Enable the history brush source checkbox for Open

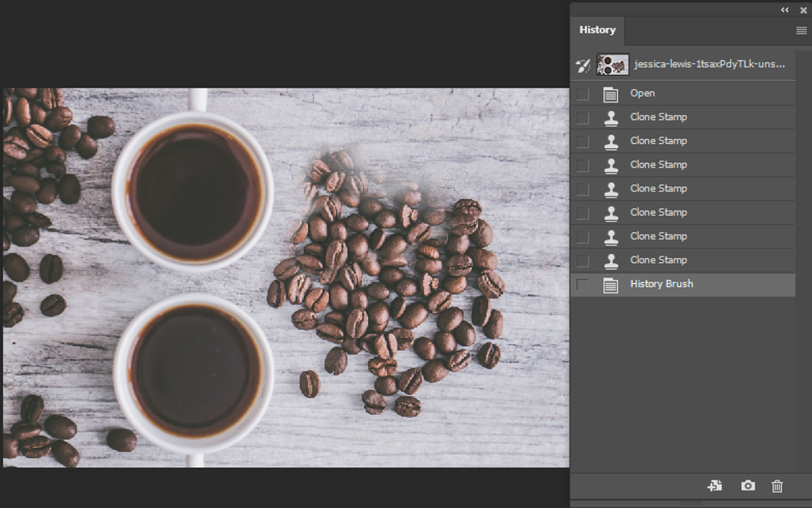point(581,92)
